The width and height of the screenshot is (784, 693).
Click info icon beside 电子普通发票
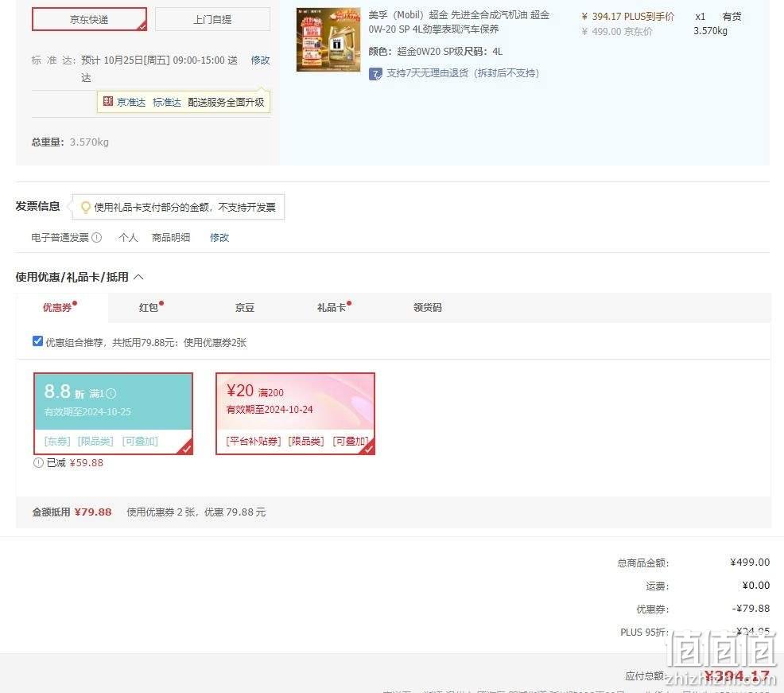[96, 237]
